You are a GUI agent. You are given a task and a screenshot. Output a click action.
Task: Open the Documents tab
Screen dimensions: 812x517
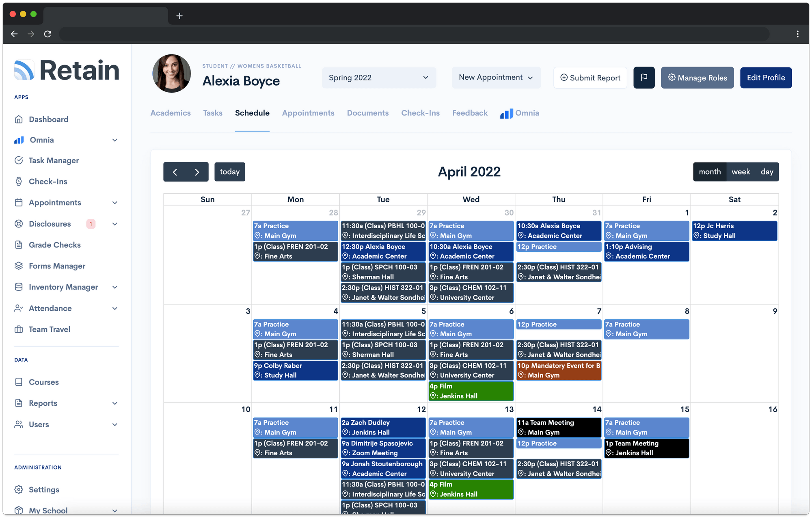coord(367,113)
